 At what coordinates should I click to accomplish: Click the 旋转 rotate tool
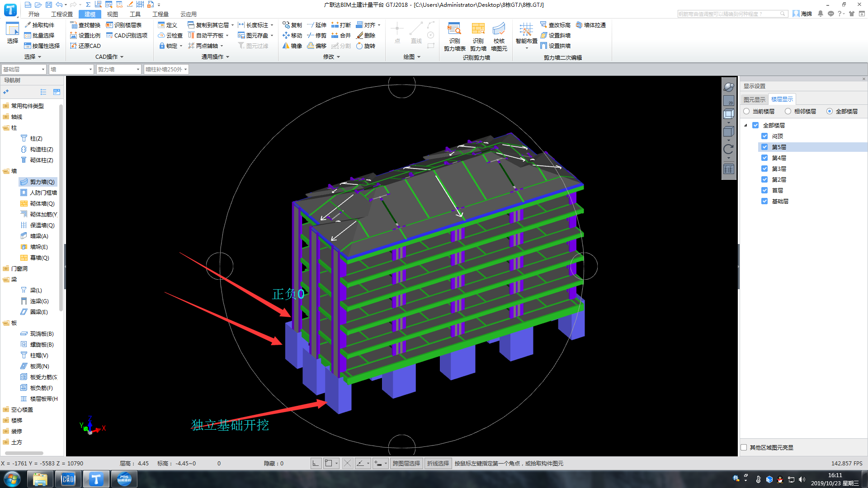click(365, 46)
